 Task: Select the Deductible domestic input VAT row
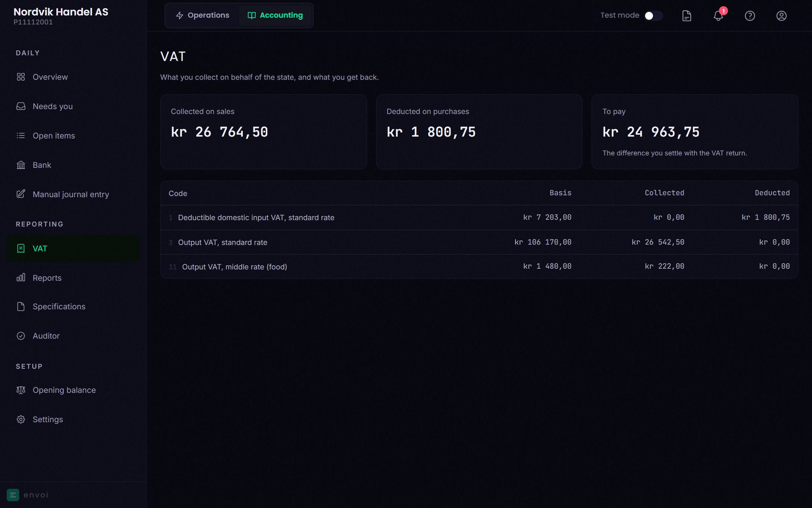[479, 217]
